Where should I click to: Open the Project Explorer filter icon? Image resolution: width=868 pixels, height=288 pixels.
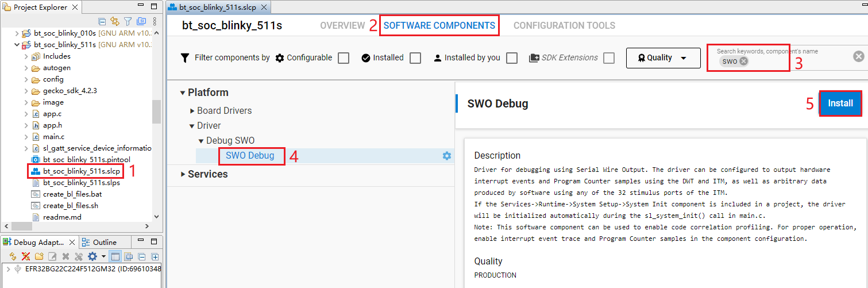[x=128, y=21]
